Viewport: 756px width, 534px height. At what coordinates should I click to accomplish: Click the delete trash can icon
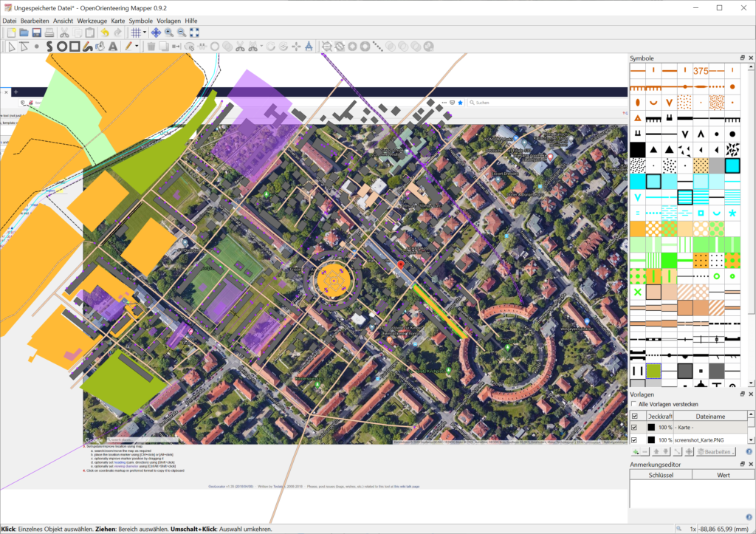click(x=151, y=46)
